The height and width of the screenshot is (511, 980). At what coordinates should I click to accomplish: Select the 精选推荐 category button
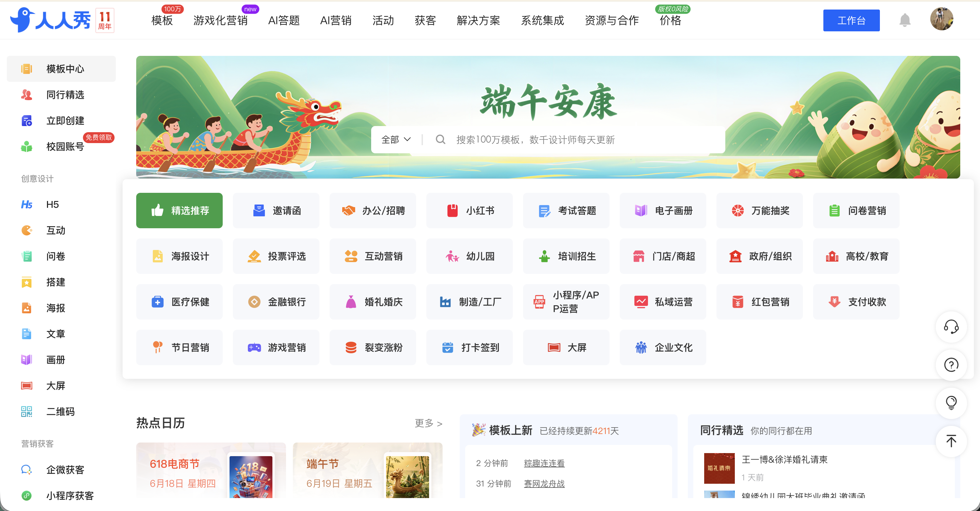click(179, 211)
